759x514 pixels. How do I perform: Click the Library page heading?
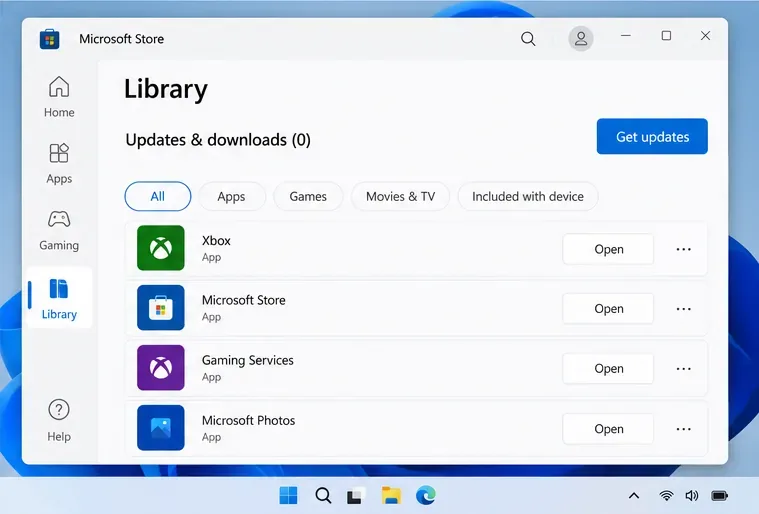pyautogui.click(x=166, y=90)
